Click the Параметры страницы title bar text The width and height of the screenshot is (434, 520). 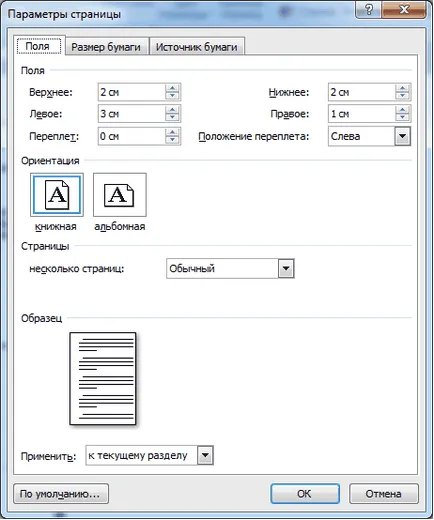[x=64, y=14]
